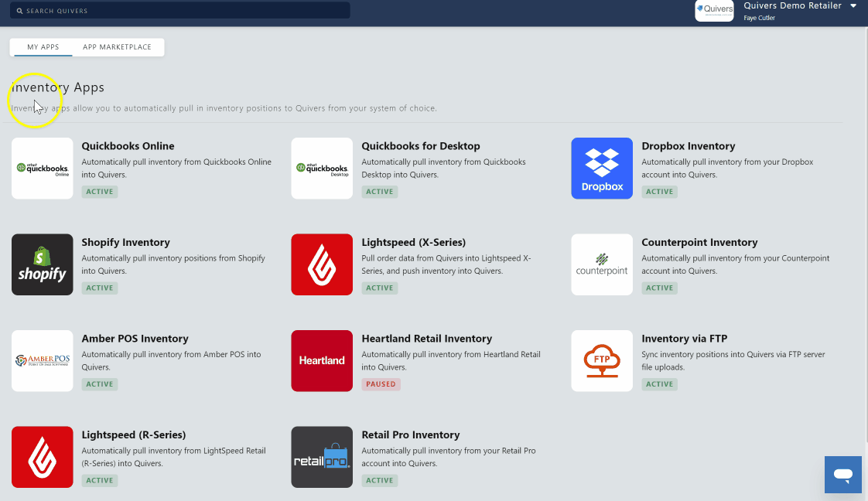868x501 pixels.
Task: Click the Lightspeed (X-Series) red flame icon
Action: 322,264
